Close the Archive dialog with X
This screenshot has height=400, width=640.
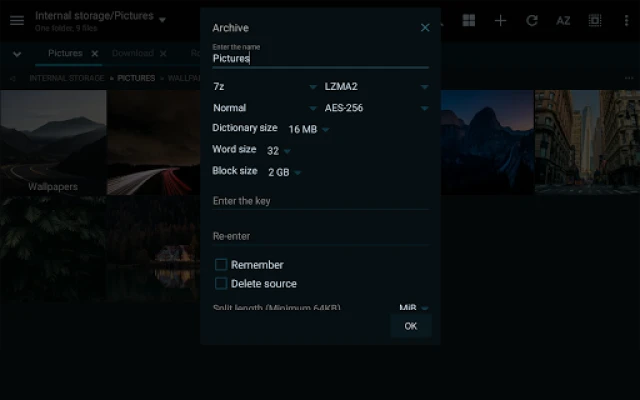coord(425,27)
